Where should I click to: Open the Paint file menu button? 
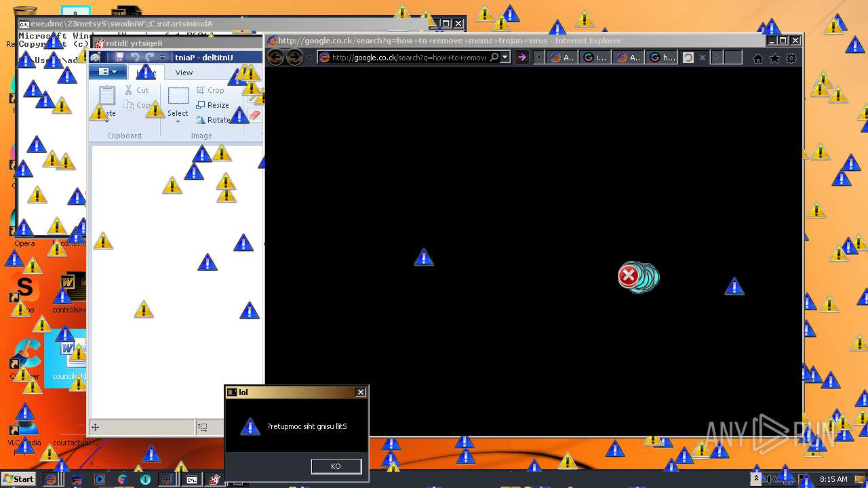coord(108,72)
